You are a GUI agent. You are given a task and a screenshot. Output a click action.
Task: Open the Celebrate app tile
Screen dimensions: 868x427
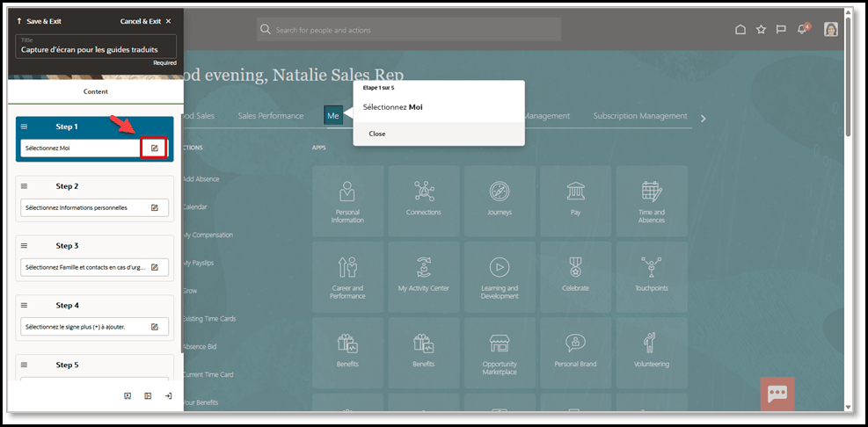[576, 277]
